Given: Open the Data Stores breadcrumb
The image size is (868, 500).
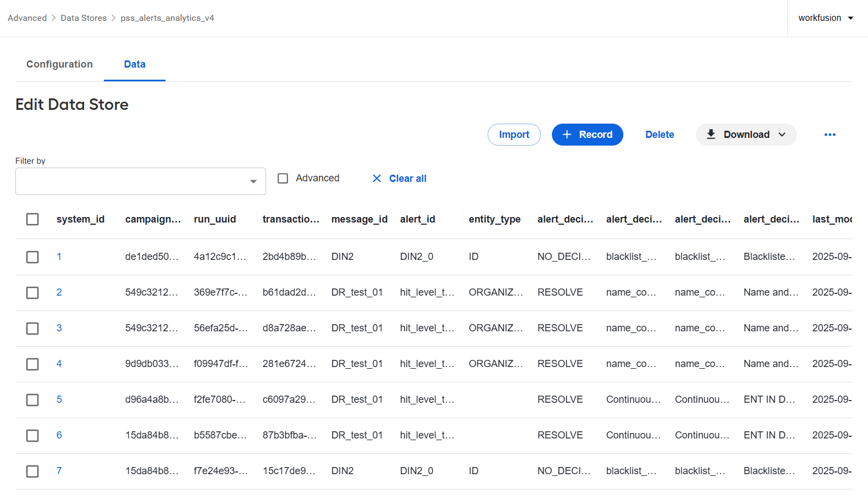Looking at the screenshot, I should 84,18.
